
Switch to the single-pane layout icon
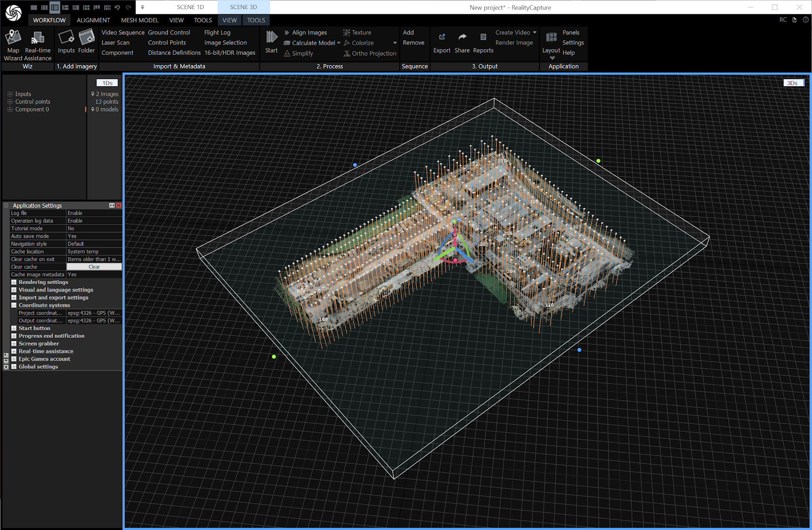(x=33, y=8)
